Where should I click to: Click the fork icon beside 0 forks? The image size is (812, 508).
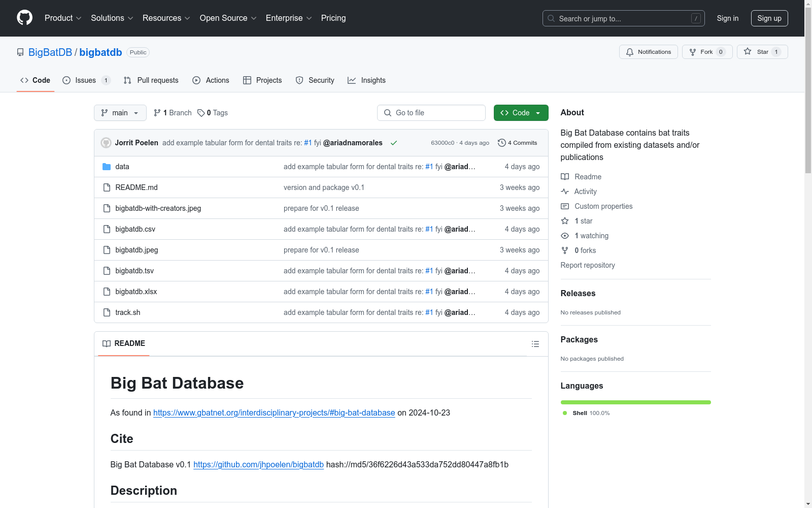(x=565, y=250)
